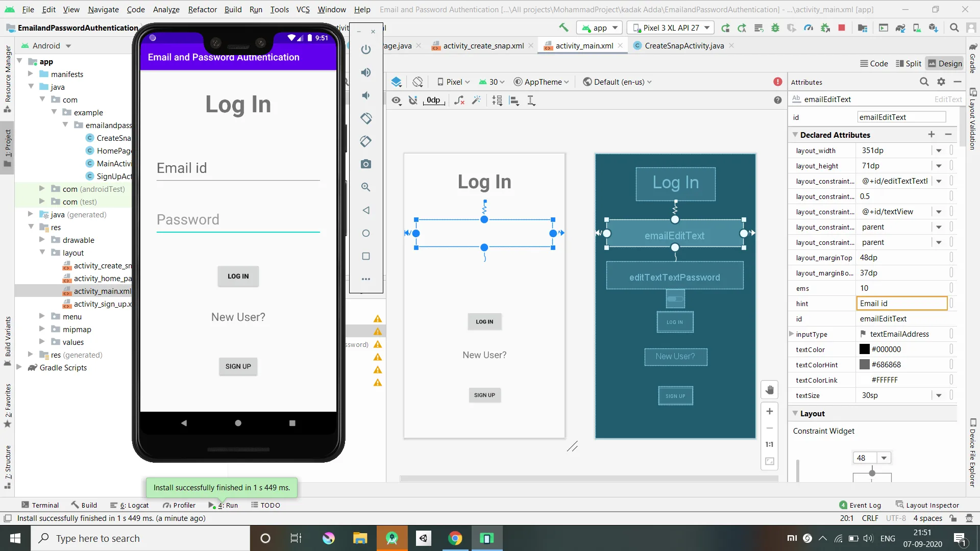Viewport: 980px width, 551px height.
Task: Click the emulator volume up icon
Action: pos(365,72)
